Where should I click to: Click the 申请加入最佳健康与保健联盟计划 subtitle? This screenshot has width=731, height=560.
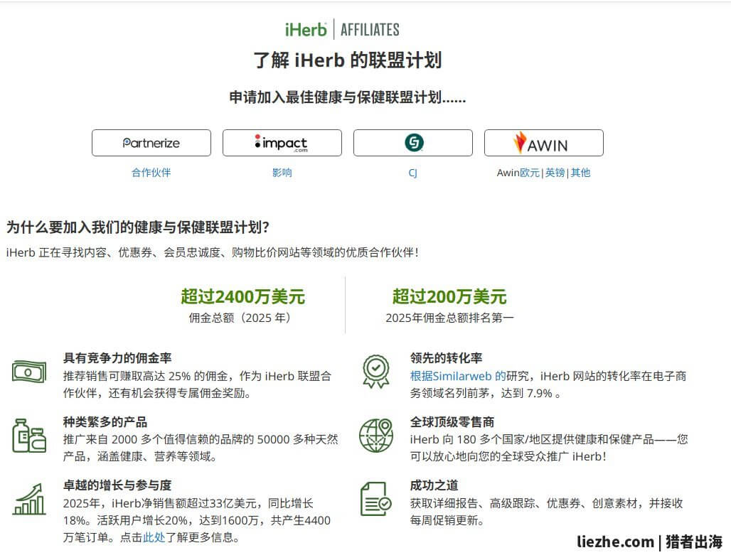(x=347, y=97)
